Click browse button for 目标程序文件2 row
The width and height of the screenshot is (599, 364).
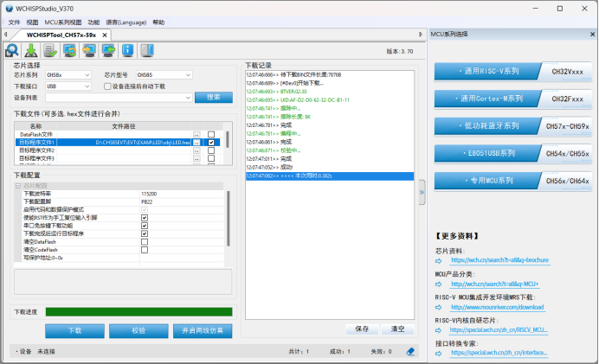click(x=196, y=150)
